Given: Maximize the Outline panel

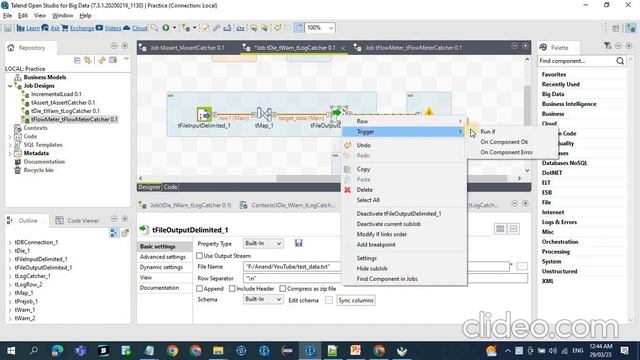Looking at the screenshot, I should point(125,219).
